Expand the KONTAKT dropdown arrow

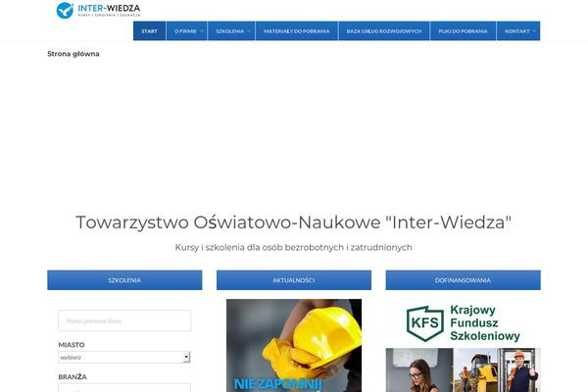(x=534, y=31)
